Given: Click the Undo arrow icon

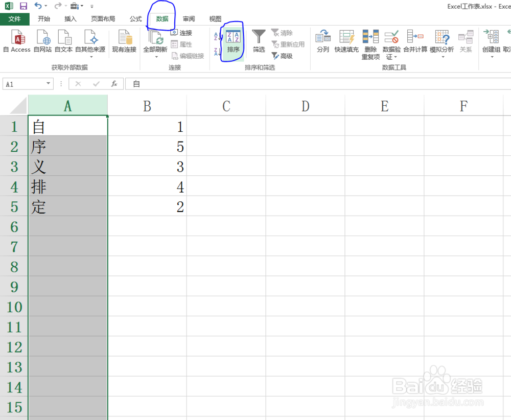Looking at the screenshot, I should tap(38, 6).
